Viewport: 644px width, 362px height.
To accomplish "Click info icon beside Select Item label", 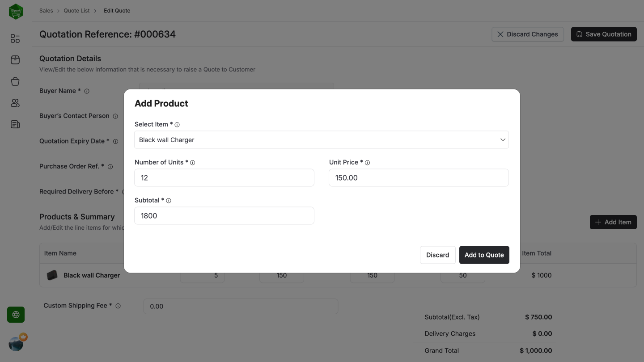I will [177, 125].
